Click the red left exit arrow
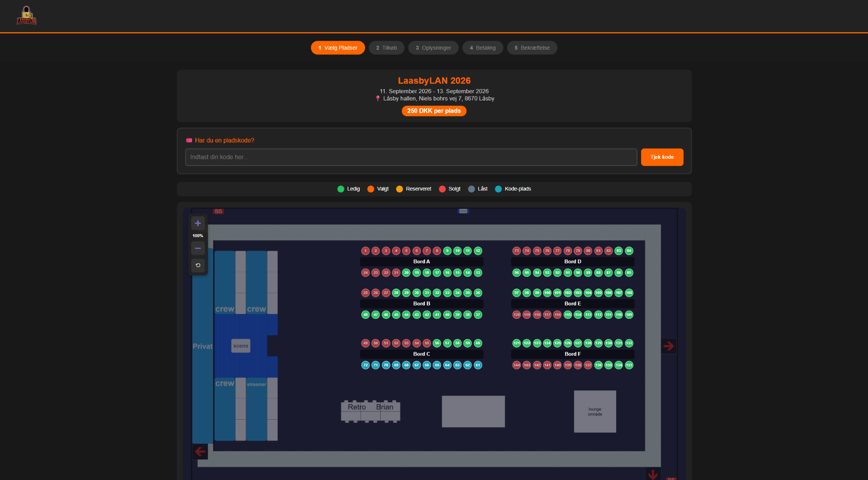 200,451
